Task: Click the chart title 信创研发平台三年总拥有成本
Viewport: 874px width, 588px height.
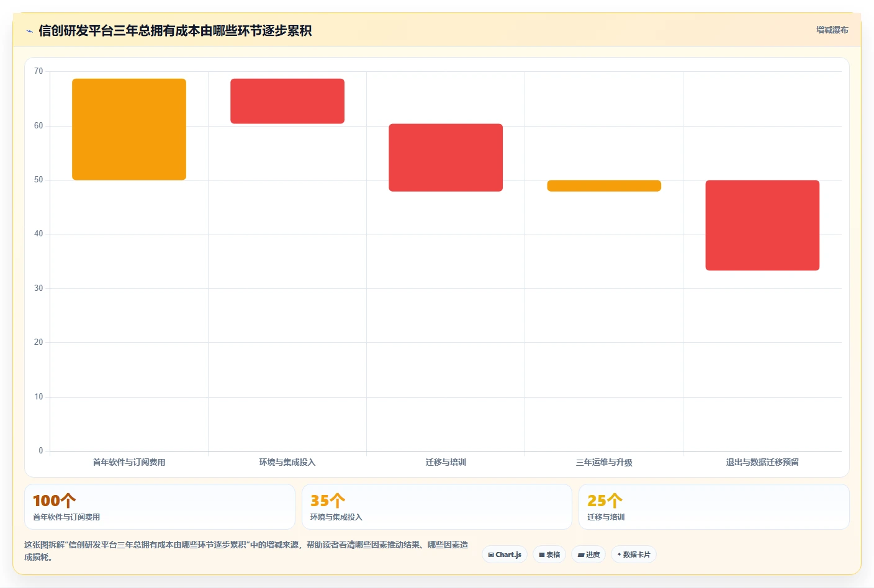Action: click(x=175, y=30)
